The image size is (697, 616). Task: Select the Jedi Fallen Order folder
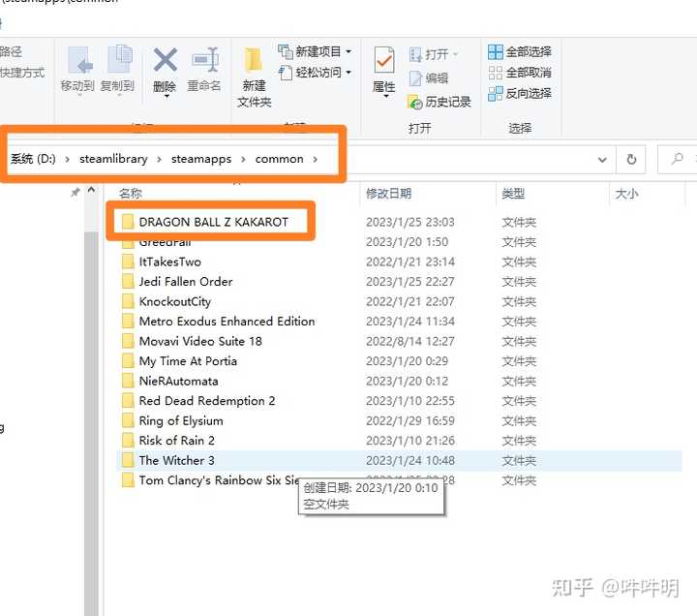tap(186, 282)
